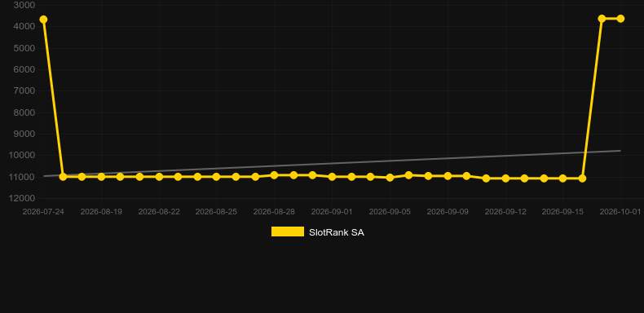This screenshot has width=644, height=313.
Task: Select the first data point at 2026-07-24
Action: 43,20
